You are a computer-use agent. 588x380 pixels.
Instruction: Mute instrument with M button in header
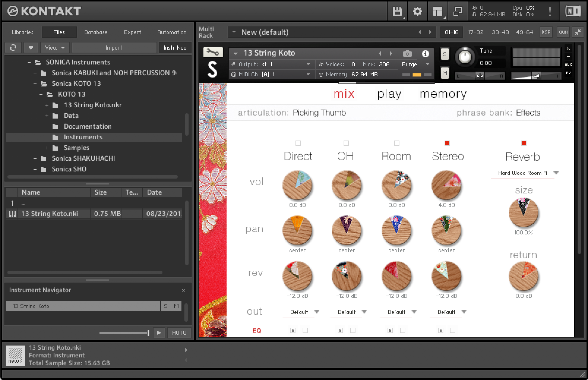coord(445,73)
